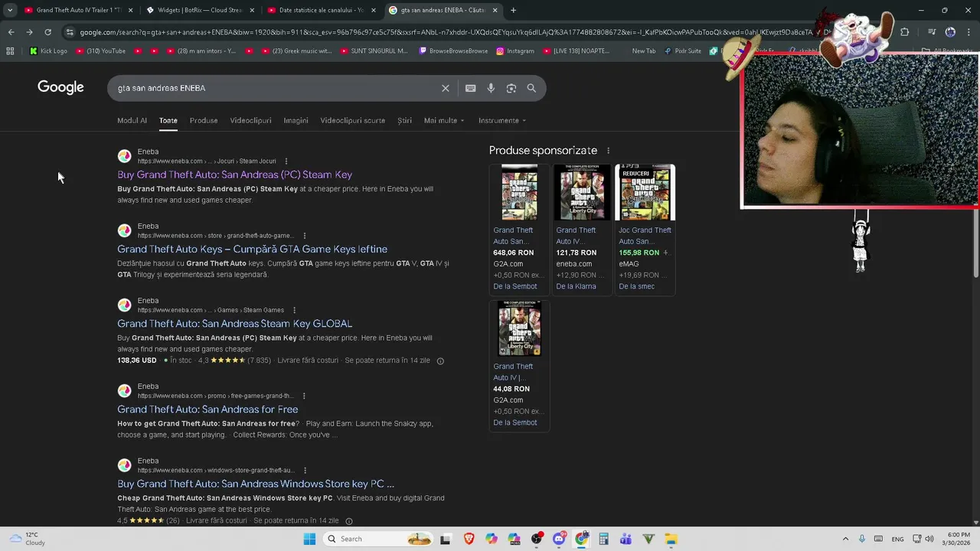Open sponsored products options menu
The image size is (980, 551).
pos(609,151)
